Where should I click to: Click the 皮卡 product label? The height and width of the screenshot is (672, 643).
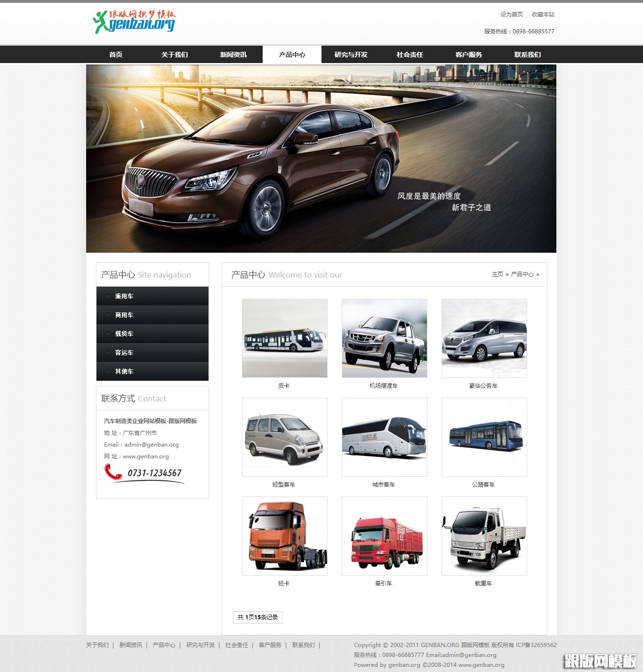click(284, 386)
